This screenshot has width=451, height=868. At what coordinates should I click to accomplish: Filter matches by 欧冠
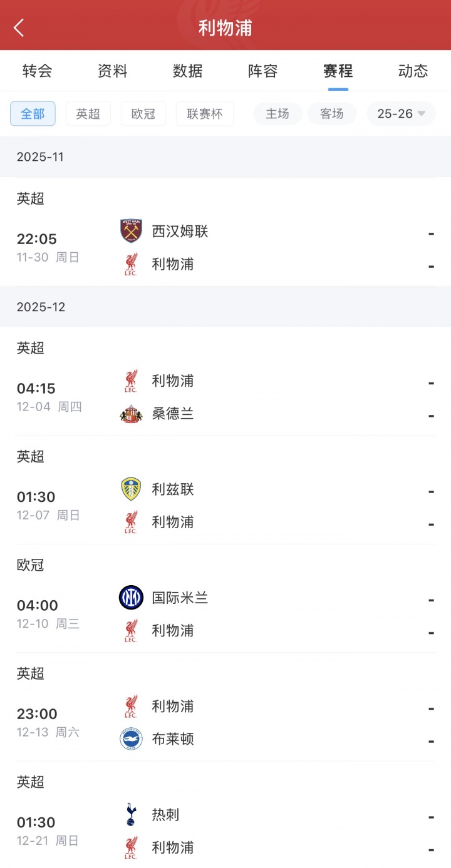[x=143, y=114]
